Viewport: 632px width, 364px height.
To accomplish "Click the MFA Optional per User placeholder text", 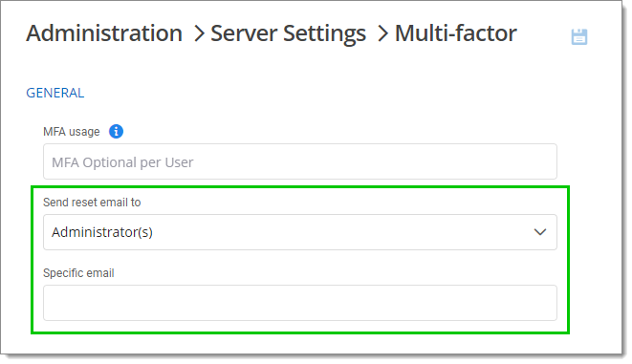I will tap(122, 162).
